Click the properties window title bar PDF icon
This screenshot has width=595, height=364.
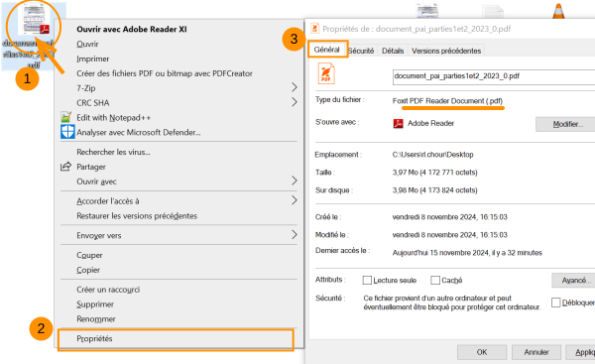point(314,29)
